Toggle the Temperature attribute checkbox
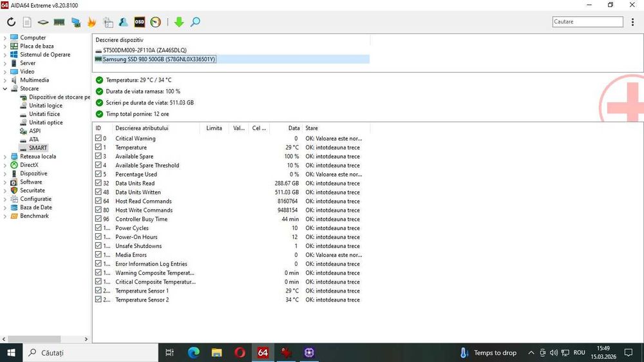This screenshot has width=644, height=362. 98,147
